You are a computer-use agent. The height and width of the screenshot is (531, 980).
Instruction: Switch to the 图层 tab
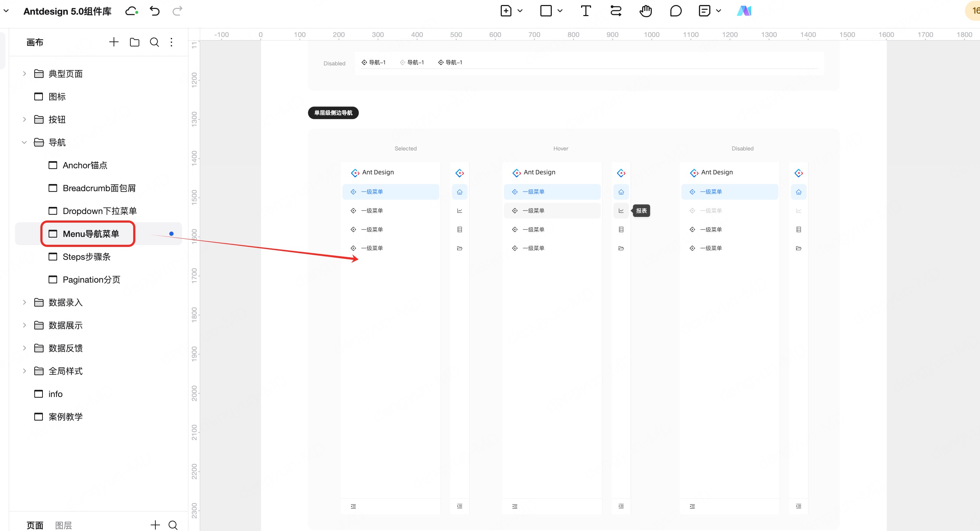pos(64,525)
